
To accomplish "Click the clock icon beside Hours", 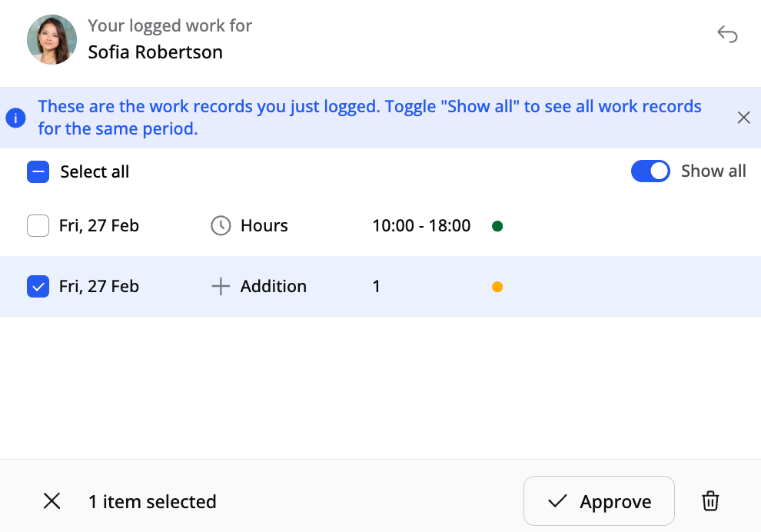I will [x=221, y=226].
